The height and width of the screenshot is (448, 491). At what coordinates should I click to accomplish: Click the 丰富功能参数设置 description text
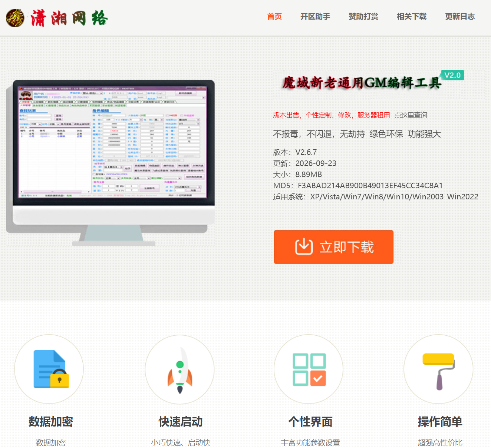point(310,442)
